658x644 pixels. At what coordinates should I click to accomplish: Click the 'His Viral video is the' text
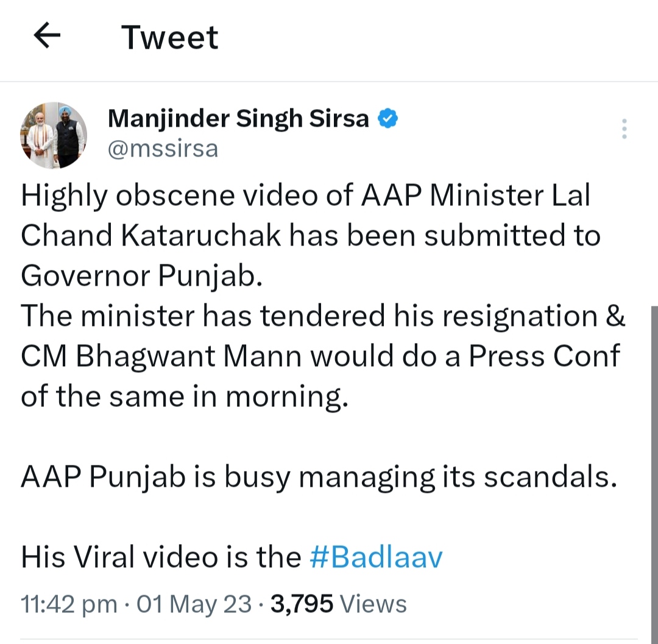click(x=161, y=557)
